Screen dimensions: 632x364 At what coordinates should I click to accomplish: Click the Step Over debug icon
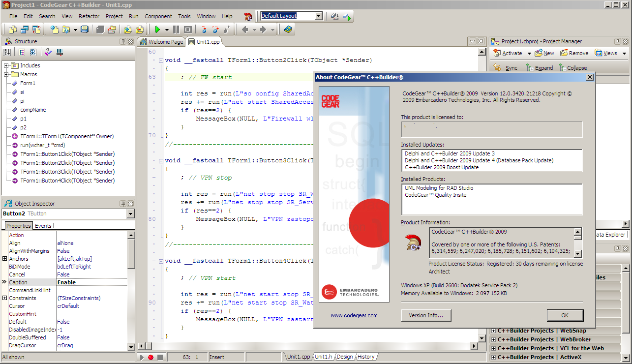click(215, 30)
